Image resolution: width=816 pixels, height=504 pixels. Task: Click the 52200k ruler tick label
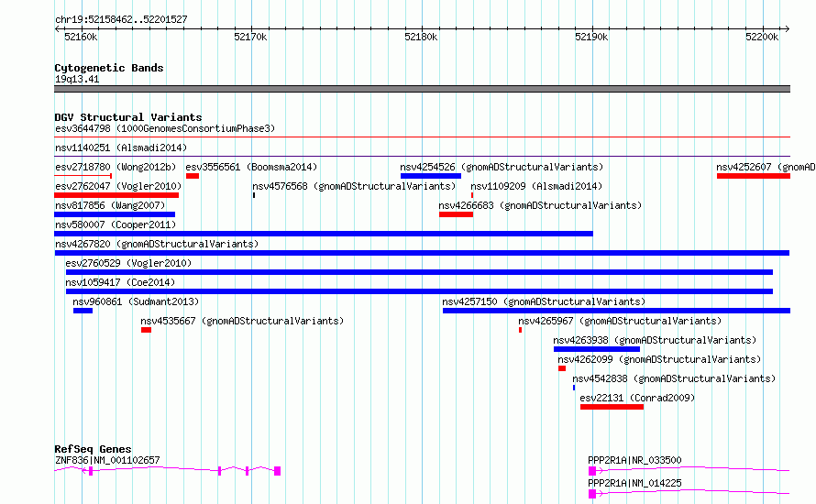pyautogui.click(x=762, y=37)
